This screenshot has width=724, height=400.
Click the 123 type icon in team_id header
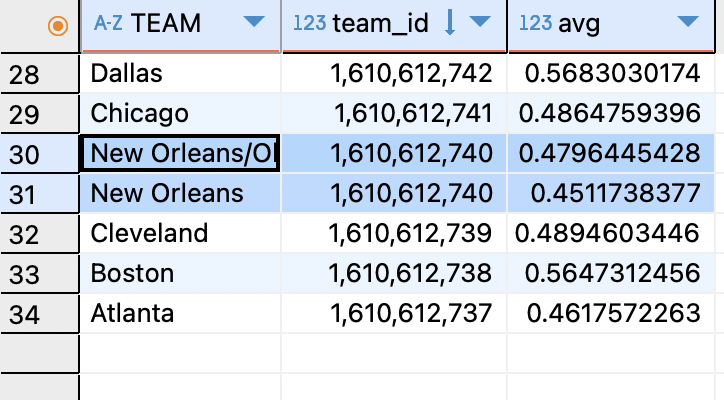[309, 23]
